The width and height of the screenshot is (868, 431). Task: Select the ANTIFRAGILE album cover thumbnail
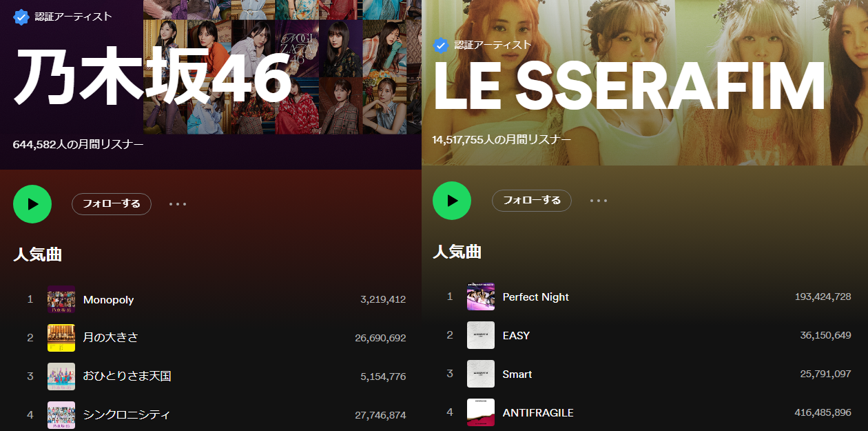pyautogui.click(x=481, y=412)
